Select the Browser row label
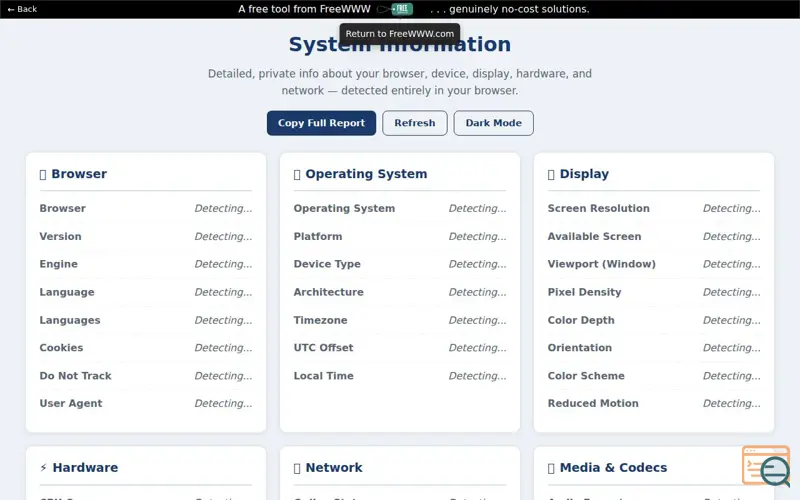 (63, 208)
